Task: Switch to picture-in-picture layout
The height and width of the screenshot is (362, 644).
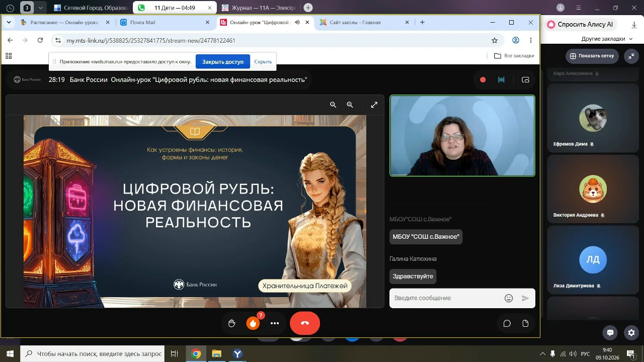Action: click(x=526, y=79)
